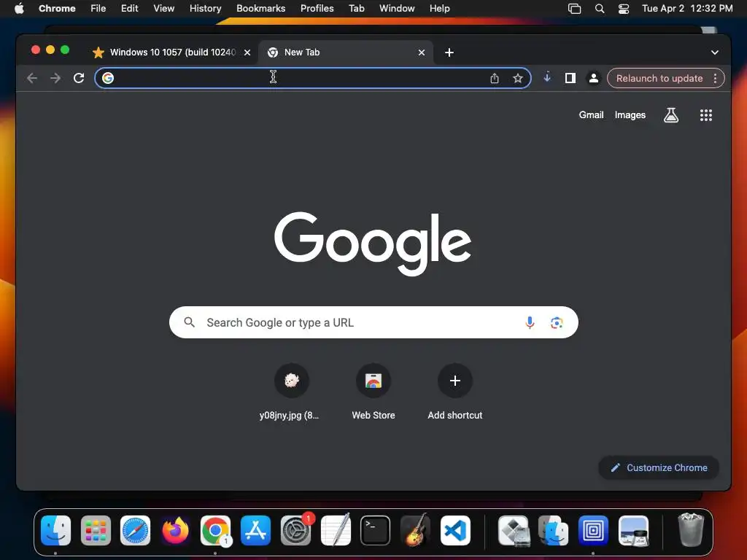Open Preview app from the Dock
747x560 pixels.
tap(633, 531)
